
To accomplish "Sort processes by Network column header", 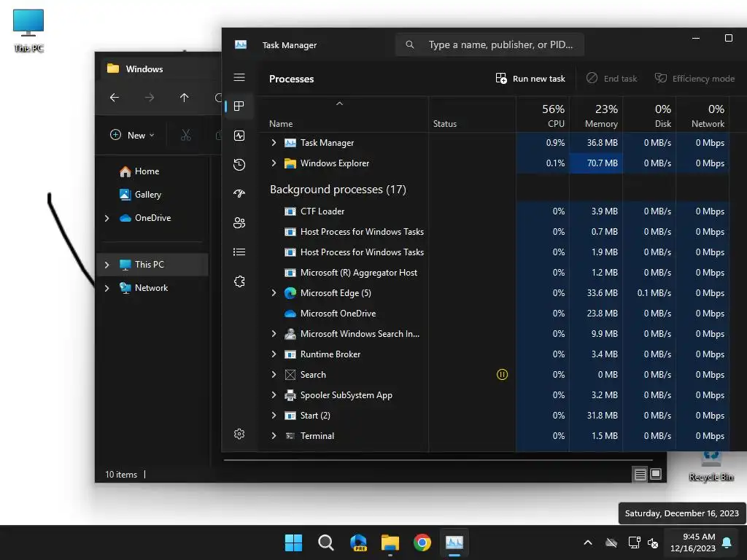I will 703,116.
